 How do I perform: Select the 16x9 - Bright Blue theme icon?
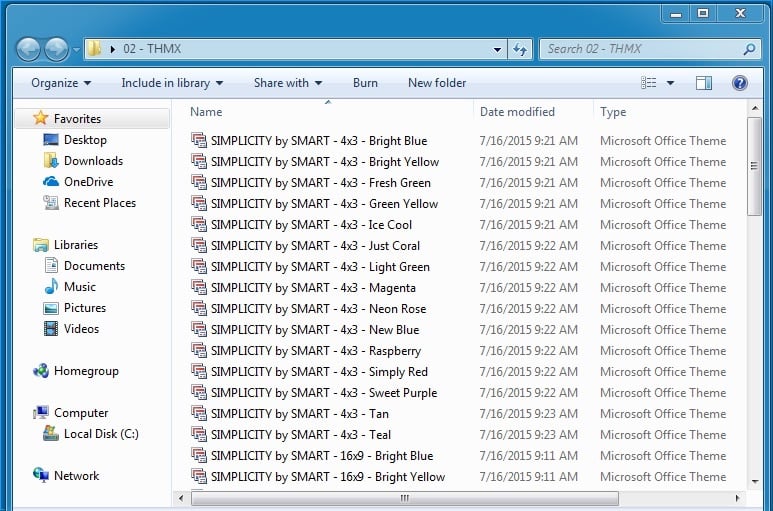(199, 455)
